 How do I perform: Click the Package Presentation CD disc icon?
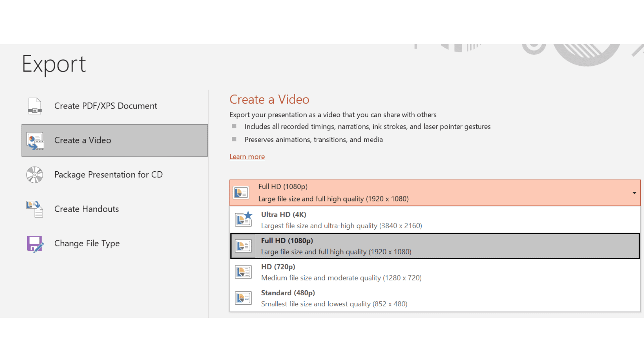[x=35, y=175]
